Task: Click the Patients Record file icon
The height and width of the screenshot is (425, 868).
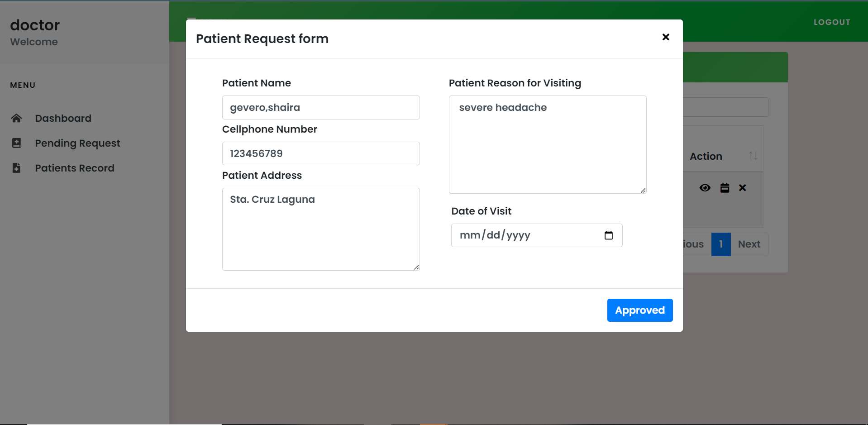Action: click(16, 168)
